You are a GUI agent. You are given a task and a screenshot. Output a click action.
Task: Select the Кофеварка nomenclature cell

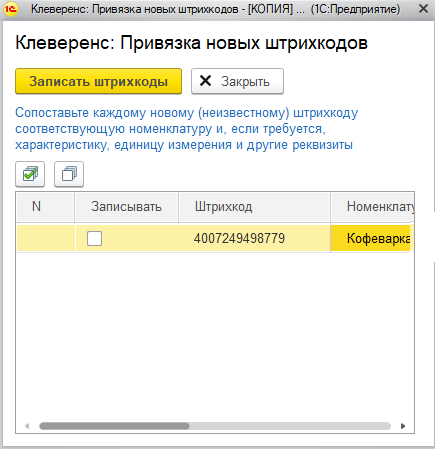click(371, 238)
